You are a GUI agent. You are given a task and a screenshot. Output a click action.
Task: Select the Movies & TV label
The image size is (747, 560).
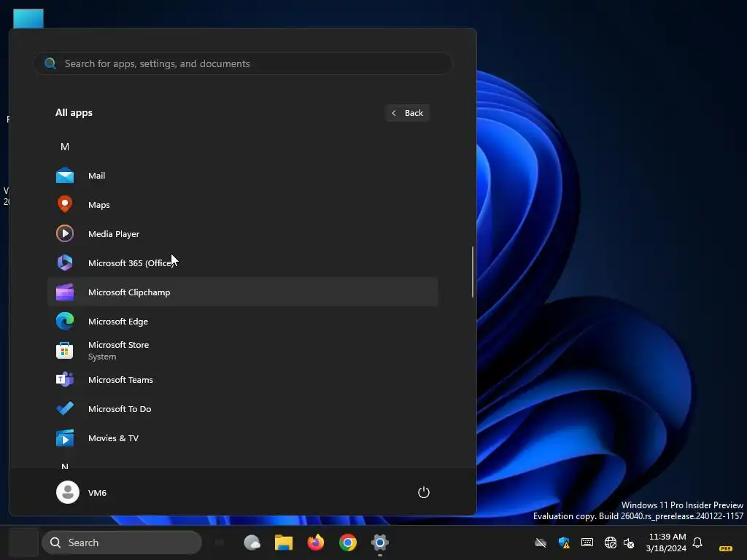click(113, 438)
